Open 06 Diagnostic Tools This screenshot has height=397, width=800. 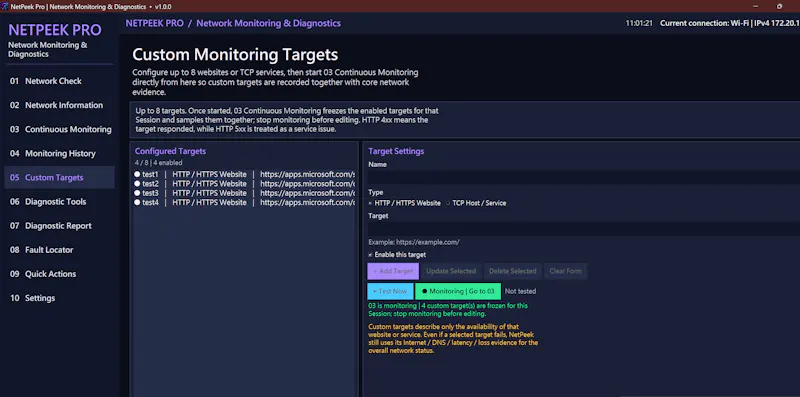(59, 202)
